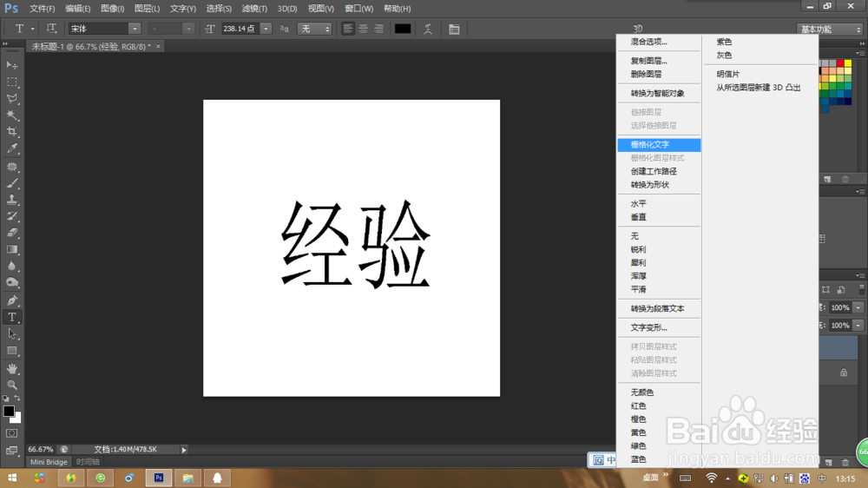Viewport: 868px width, 488px height.
Task: Swap foreground and background colors
Action: (17, 399)
